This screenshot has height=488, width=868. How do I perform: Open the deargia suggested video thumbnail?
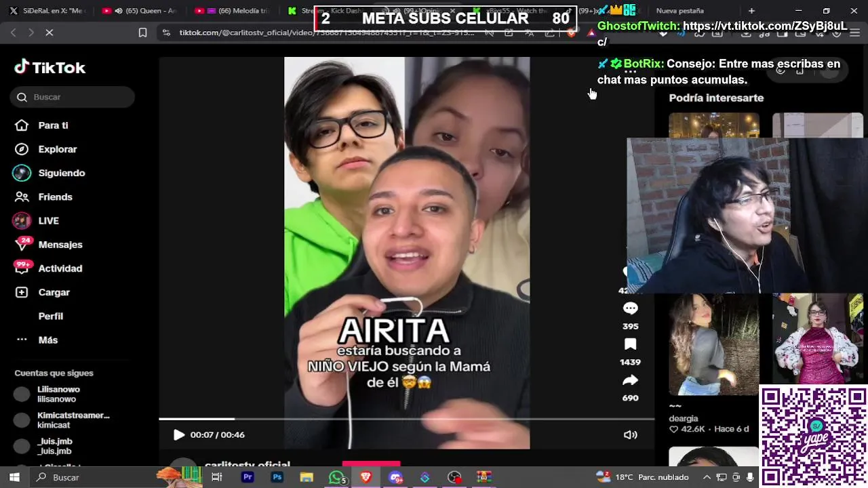click(x=713, y=344)
